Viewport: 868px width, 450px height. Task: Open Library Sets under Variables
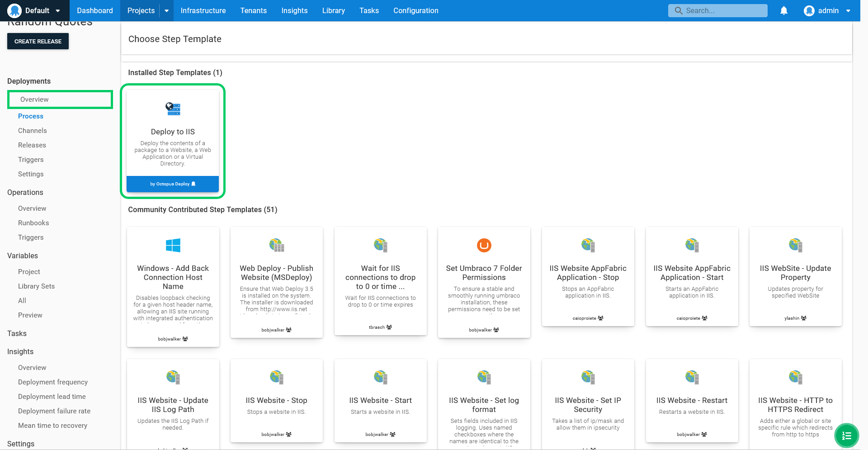(x=36, y=286)
